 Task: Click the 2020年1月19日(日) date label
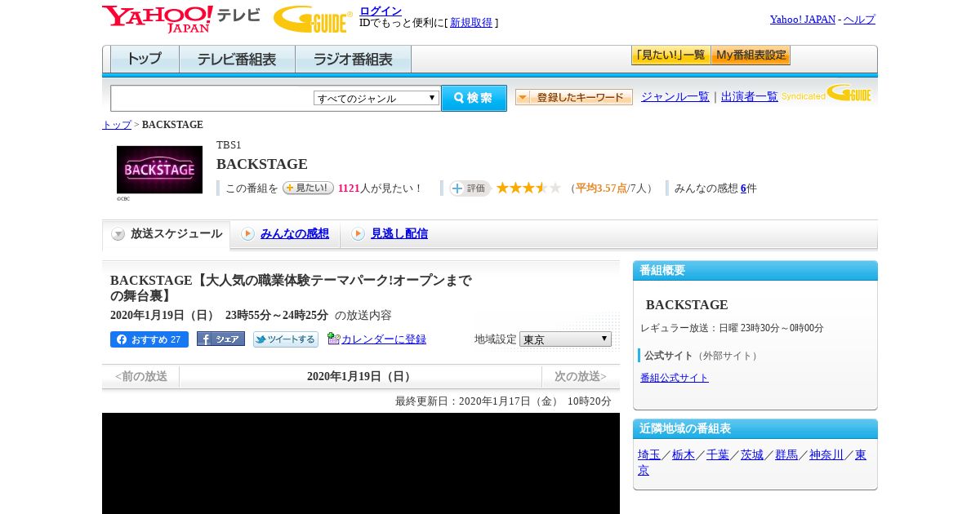click(x=361, y=376)
